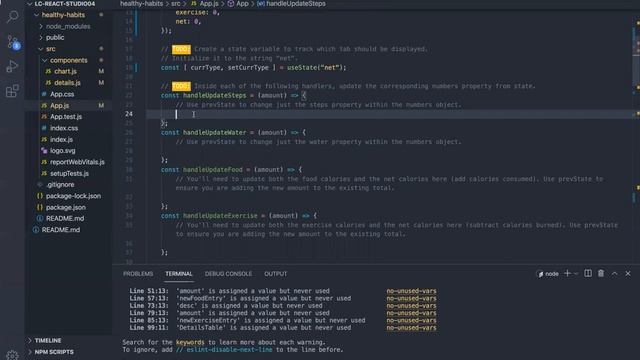Switch to the OUTPUT tab
The image size is (640, 360).
(276, 274)
